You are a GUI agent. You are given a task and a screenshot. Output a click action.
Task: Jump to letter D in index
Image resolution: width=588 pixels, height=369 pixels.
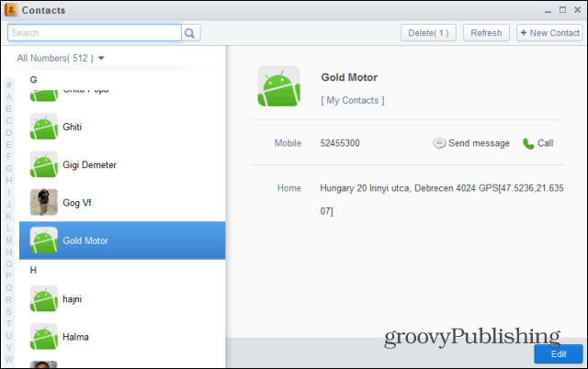9,133
